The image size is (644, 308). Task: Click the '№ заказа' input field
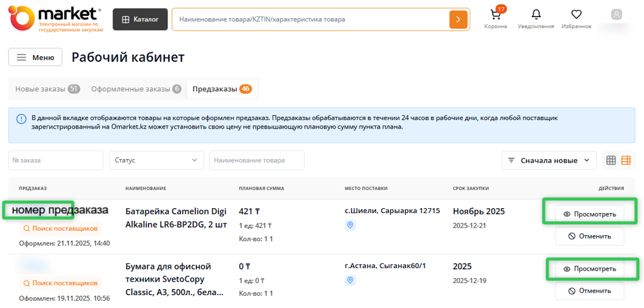(56, 160)
